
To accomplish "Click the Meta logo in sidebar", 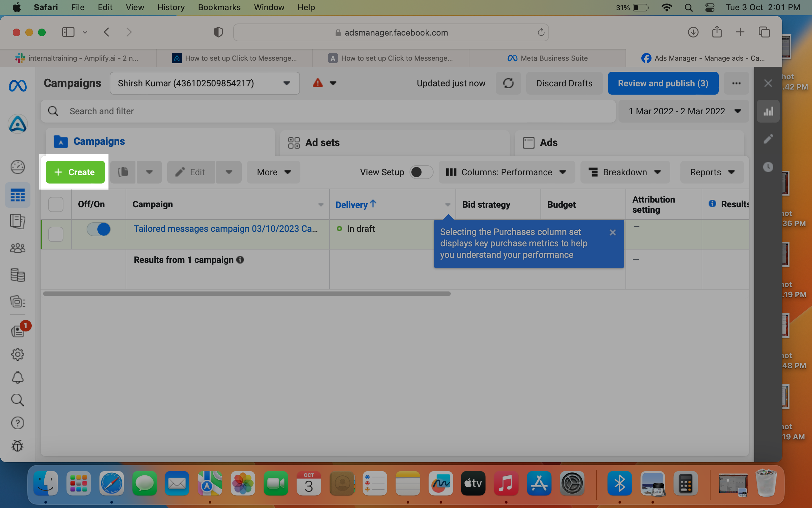I will click(x=17, y=85).
